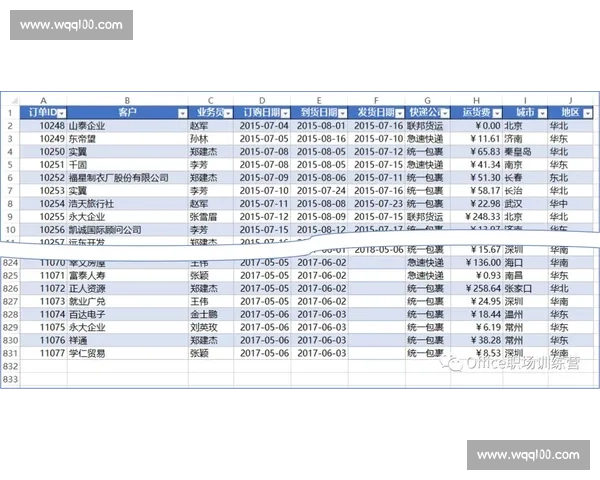Click city cell 张家口
Viewport: 600px width, 480px height.
[x=525, y=289]
